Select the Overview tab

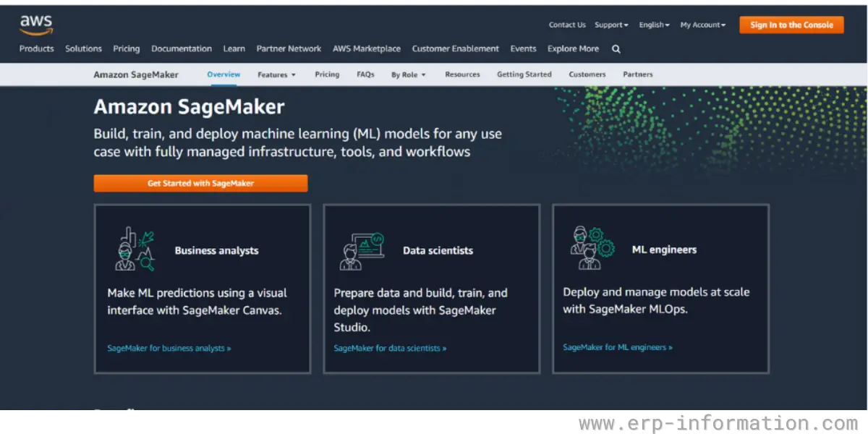coord(224,75)
